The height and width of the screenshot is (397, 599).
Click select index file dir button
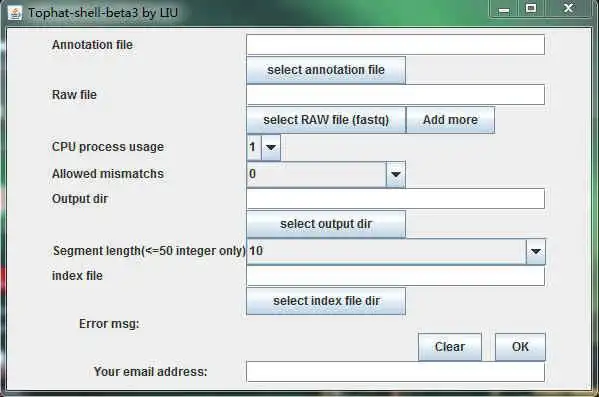tap(326, 301)
